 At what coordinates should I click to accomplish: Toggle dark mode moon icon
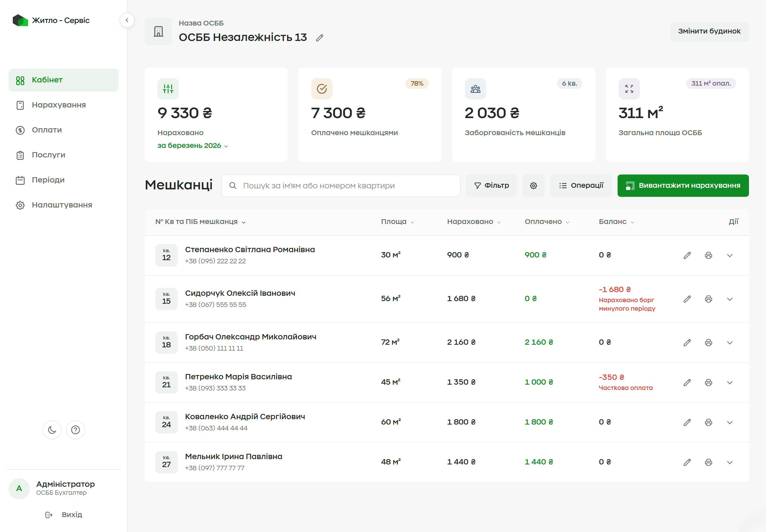[x=52, y=430]
